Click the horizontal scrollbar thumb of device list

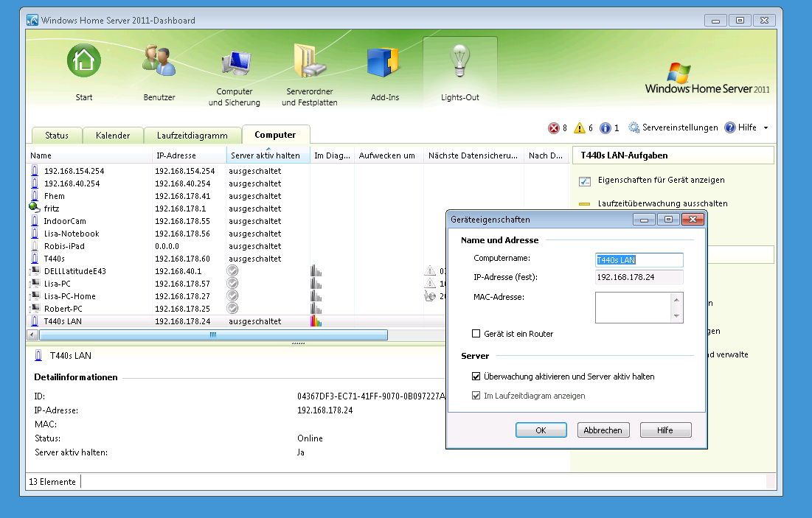tap(213, 335)
